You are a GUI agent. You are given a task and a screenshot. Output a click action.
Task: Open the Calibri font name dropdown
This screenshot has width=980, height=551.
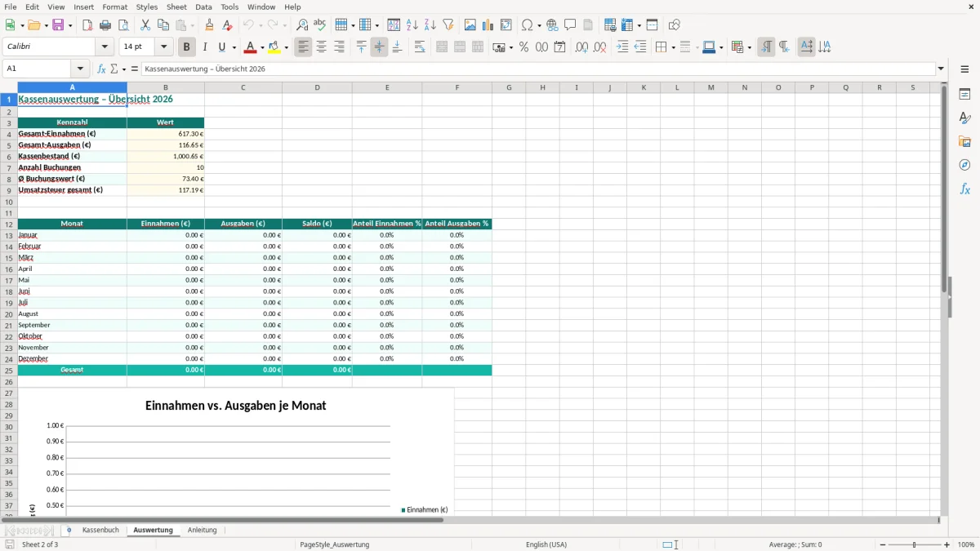(x=105, y=47)
